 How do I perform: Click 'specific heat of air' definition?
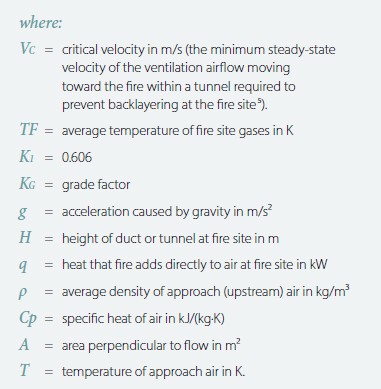[x=113, y=318]
